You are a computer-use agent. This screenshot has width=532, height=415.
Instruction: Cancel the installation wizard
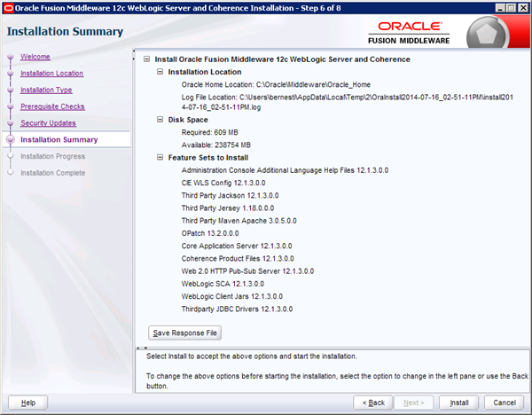pyautogui.click(x=505, y=403)
